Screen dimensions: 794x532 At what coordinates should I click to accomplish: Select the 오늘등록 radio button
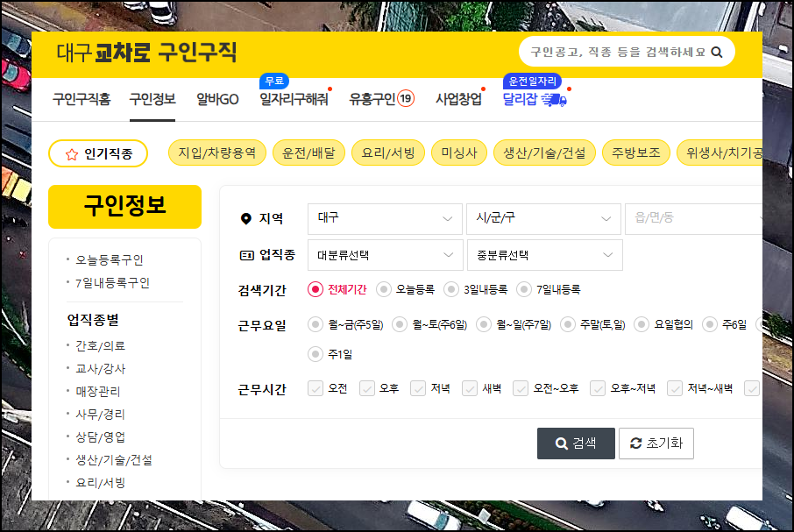(x=384, y=289)
